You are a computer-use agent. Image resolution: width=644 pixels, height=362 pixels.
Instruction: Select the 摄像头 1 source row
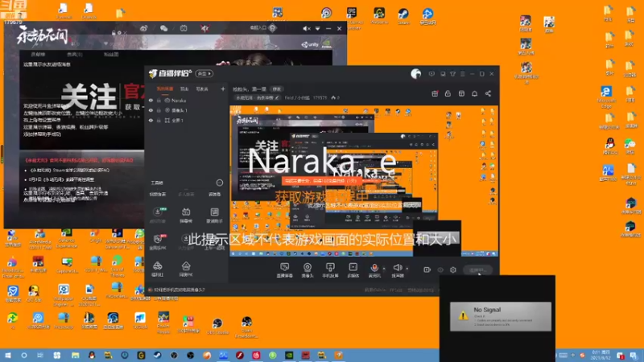187,110
